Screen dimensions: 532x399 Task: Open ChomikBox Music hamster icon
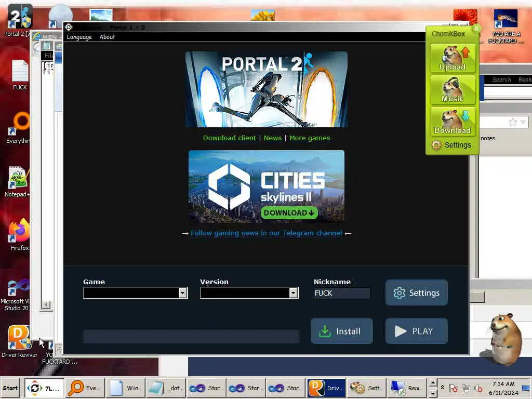coord(453,89)
